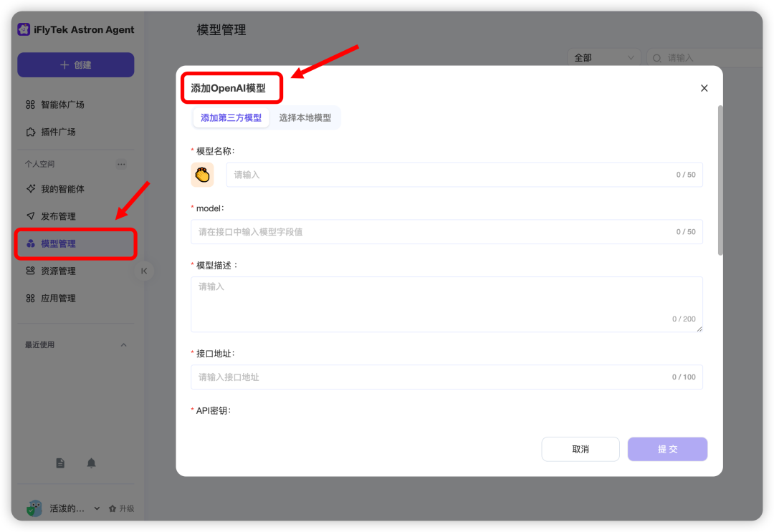Image resolution: width=774 pixels, height=532 pixels.
Task: Click the API密钥 field label
Action: (x=214, y=411)
